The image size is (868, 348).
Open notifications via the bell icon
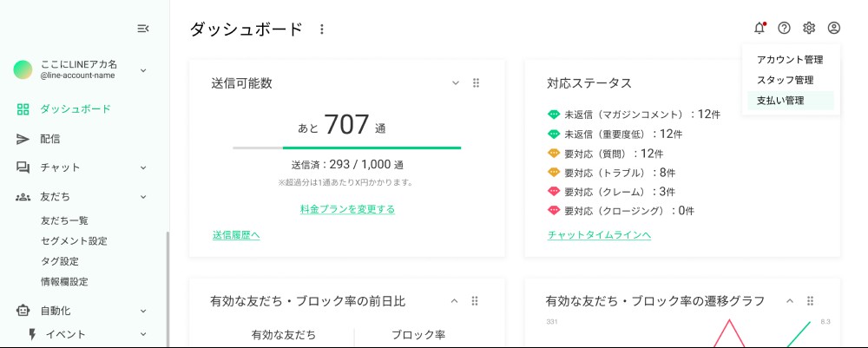pos(759,29)
